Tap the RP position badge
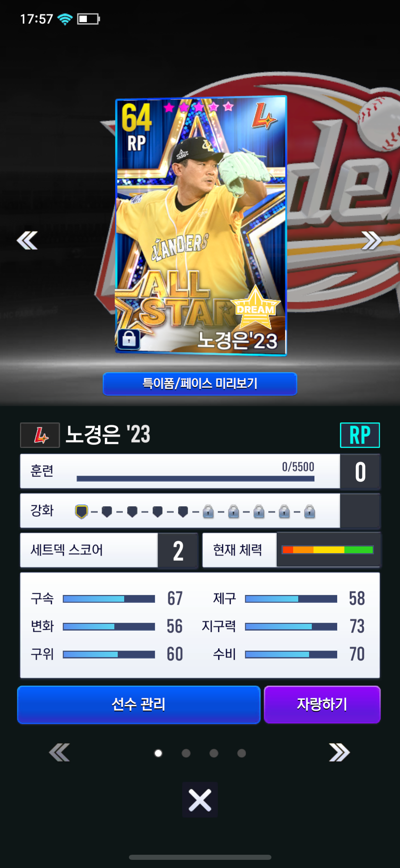The height and width of the screenshot is (868, 400). [x=360, y=435]
